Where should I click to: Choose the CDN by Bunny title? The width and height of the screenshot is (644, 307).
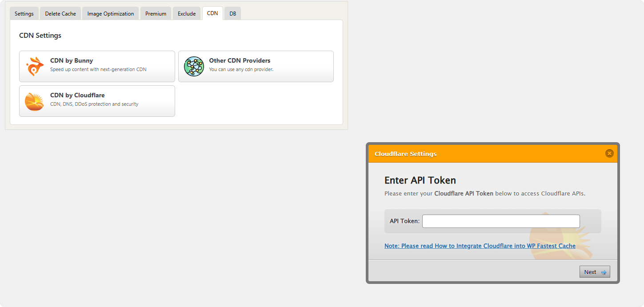(x=72, y=60)
